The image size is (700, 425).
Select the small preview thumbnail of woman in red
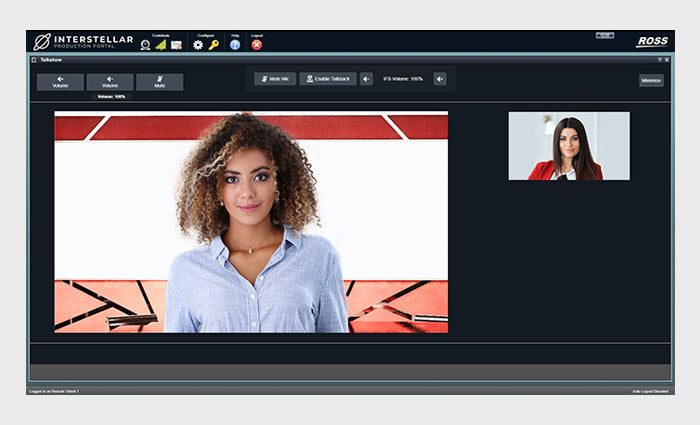[x=569, y=146]
